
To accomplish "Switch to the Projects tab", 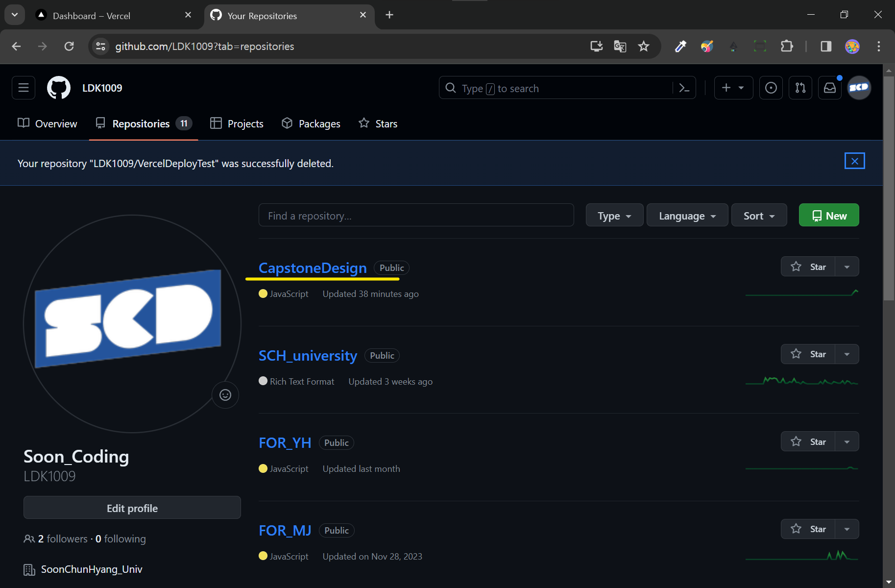I will tap(237, 123).
